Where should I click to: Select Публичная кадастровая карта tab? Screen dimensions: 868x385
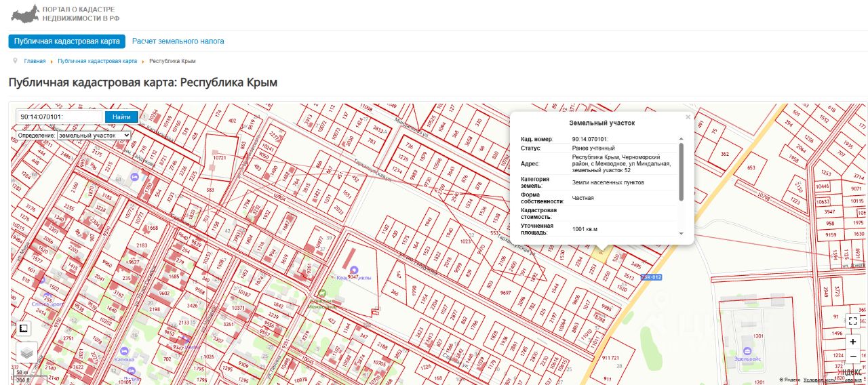click(x=67, y=41)
